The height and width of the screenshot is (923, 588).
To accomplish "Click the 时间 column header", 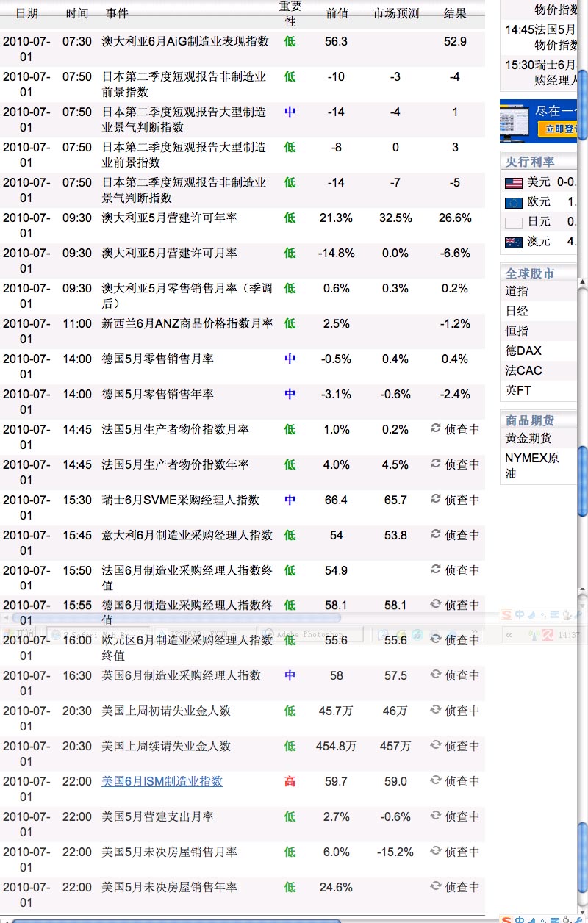I will [77, 13].
